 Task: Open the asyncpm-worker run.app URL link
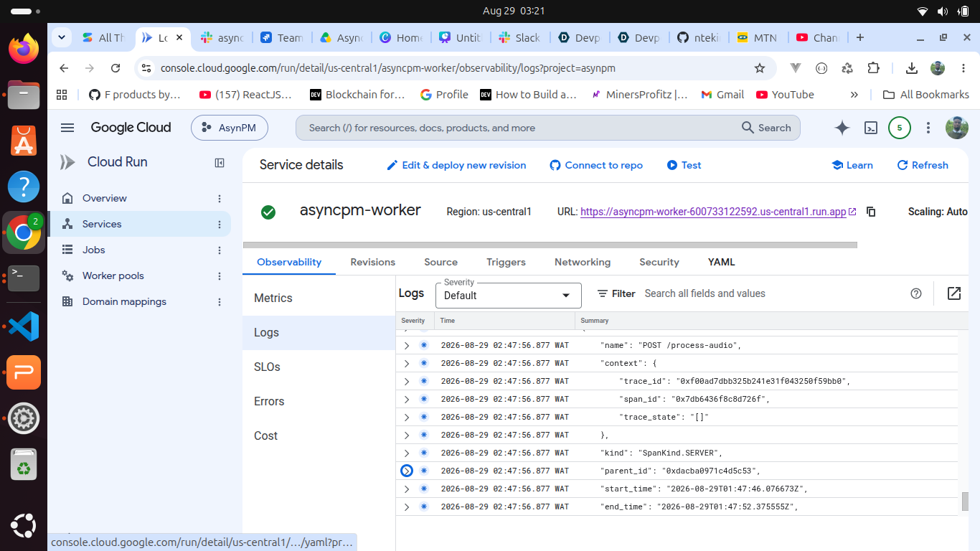713,212
